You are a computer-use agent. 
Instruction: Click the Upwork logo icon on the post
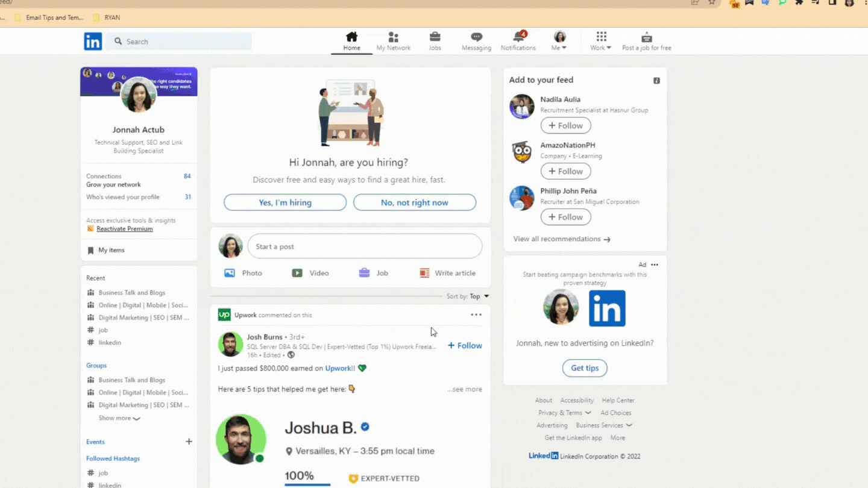pyautogui.click(x=224, y=314)
